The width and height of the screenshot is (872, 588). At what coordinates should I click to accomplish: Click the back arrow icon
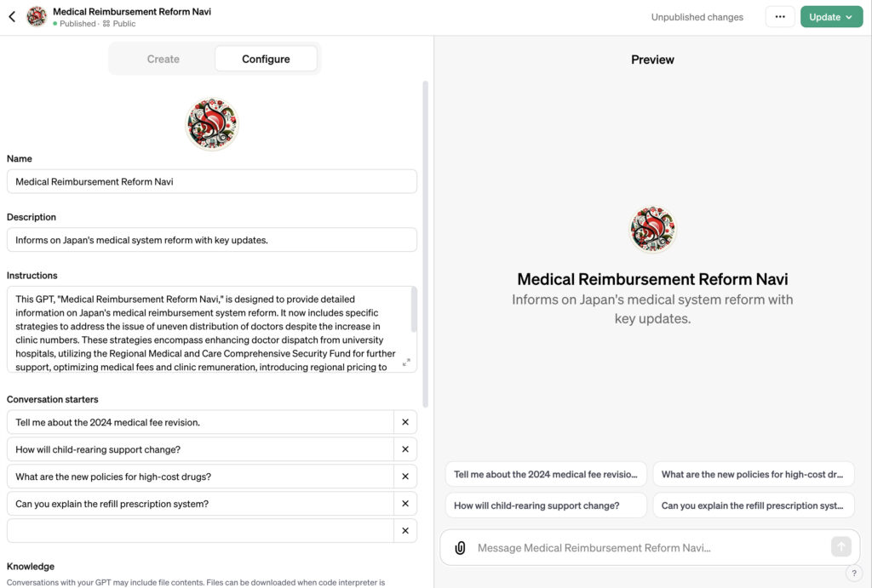[x=12, y=16]
